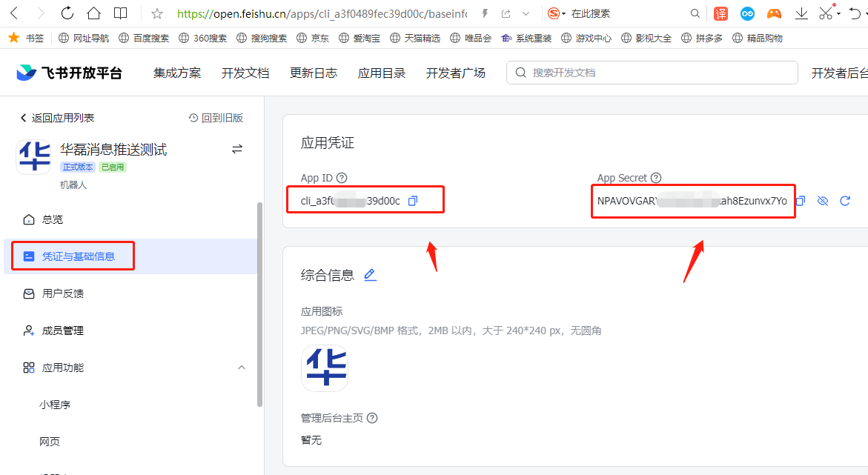Click the sidebar vertical scrollbar
This screenshot has width=868, height=475.
click(259, 305)
